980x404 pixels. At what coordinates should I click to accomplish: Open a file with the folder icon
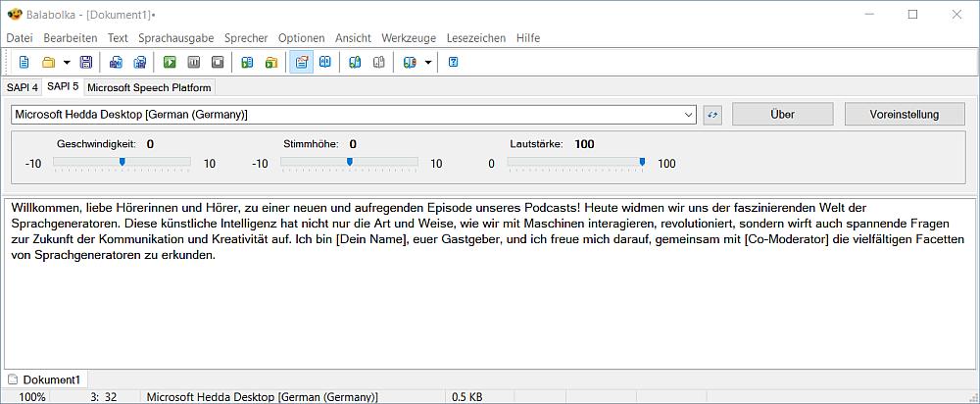[48, 63]
